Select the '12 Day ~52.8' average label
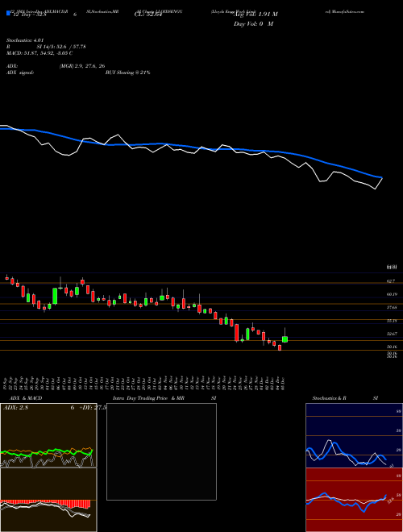Image resolution: width=403 pixels, height=532 pixels. click(28, 15)
